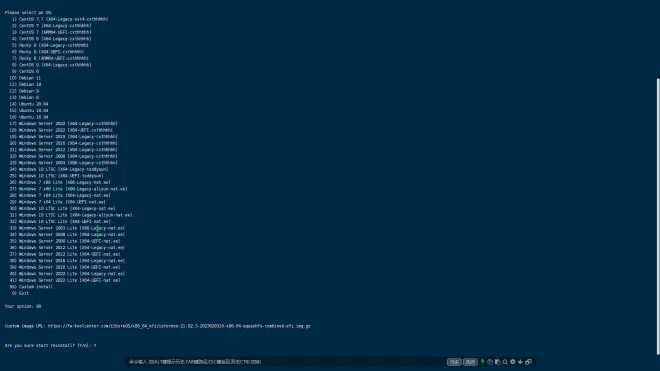
Task: Click the green lightning quick-command icon
Action: pos(482,362)
